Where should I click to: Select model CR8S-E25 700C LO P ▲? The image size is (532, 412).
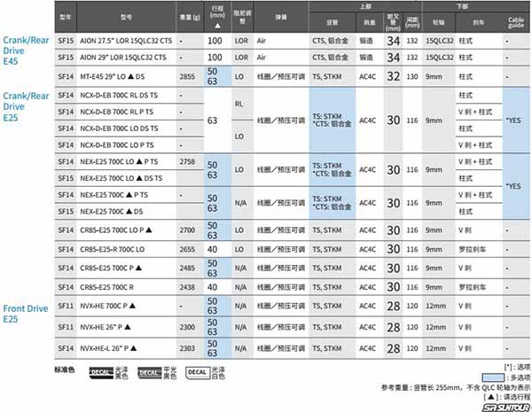click(x=116, y=230)
